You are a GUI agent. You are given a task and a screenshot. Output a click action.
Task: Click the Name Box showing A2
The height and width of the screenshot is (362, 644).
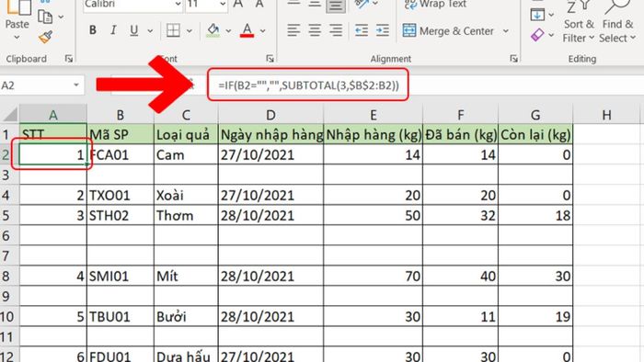tap(36, 85)
